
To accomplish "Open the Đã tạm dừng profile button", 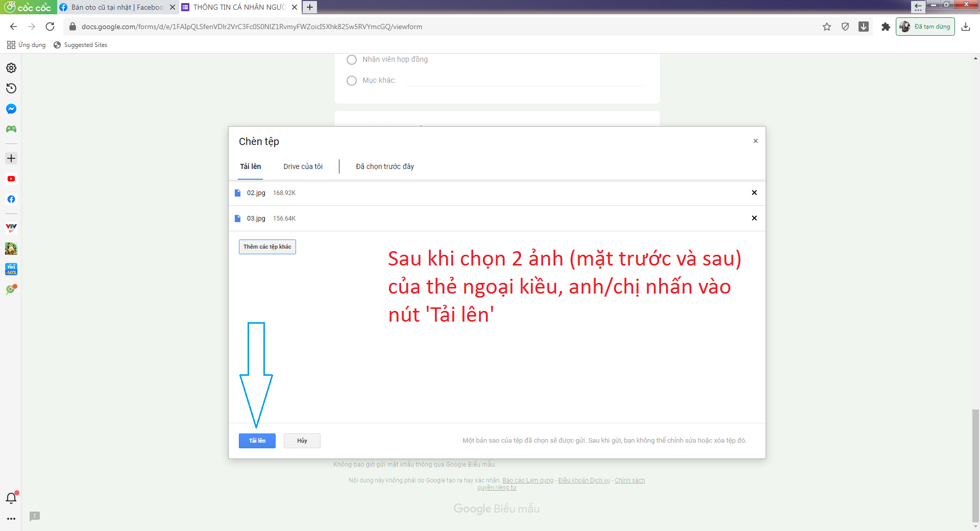I will tap(925, 27).
